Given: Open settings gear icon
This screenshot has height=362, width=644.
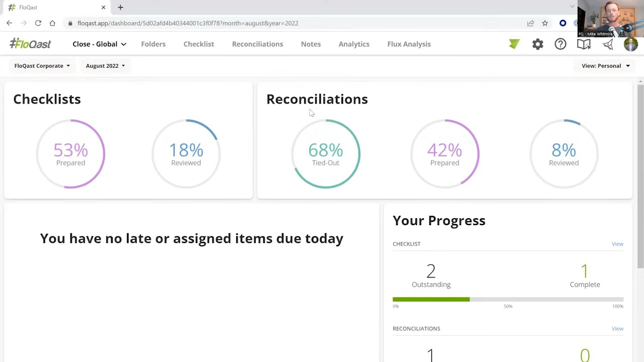Looking at the screenshot, I should tap(538, 44).
